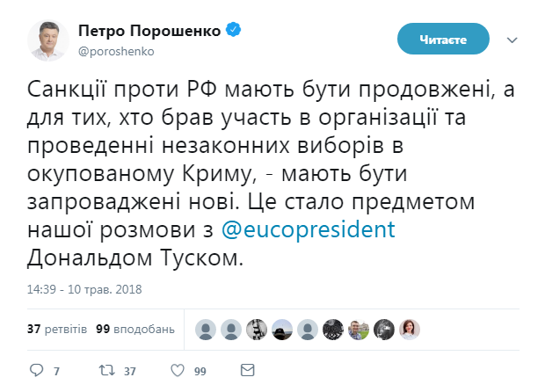
Task: Open the @poroshenko handle link
Action: (x=116, y=51)
